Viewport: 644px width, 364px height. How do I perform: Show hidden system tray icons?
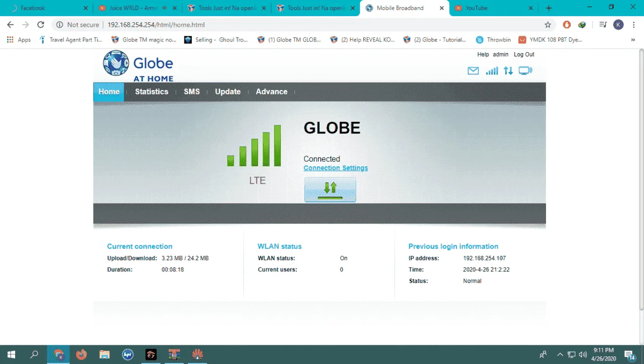560,355
